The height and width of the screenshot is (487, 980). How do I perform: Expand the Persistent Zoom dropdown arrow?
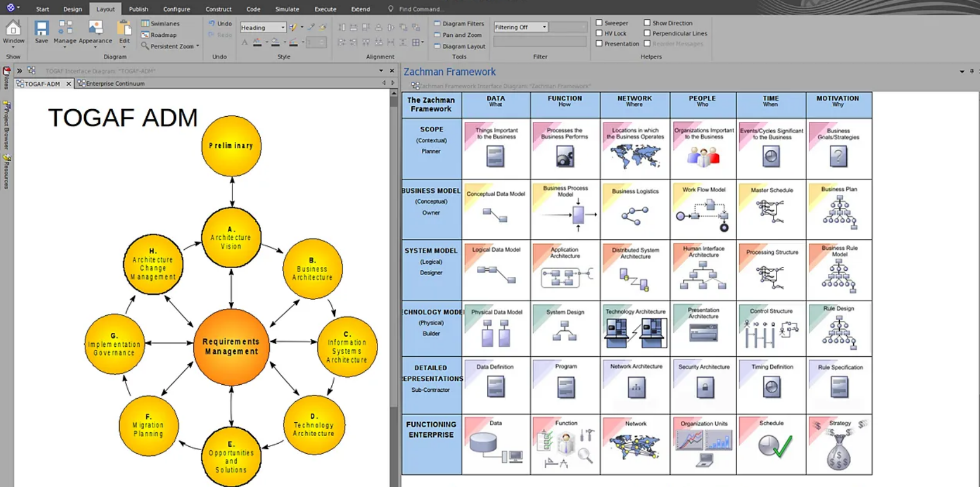pyautogui.click(x=198, y=46)
